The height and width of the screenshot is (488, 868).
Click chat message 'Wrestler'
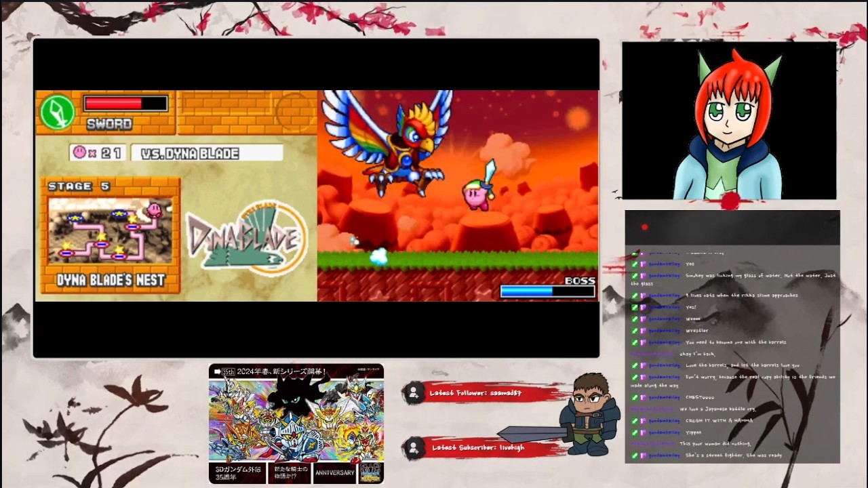pos(696,331)
